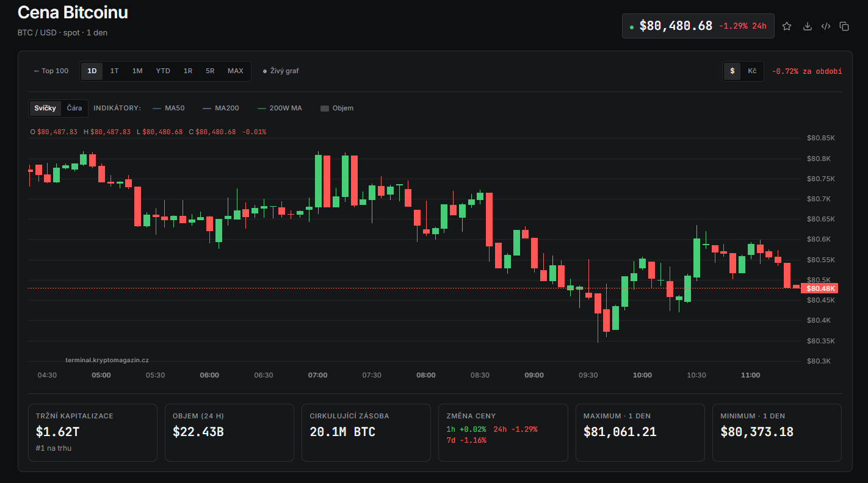Add Bitcoin to favorites with the star icon
Screen dimensions: 868x483
point(787,26)
